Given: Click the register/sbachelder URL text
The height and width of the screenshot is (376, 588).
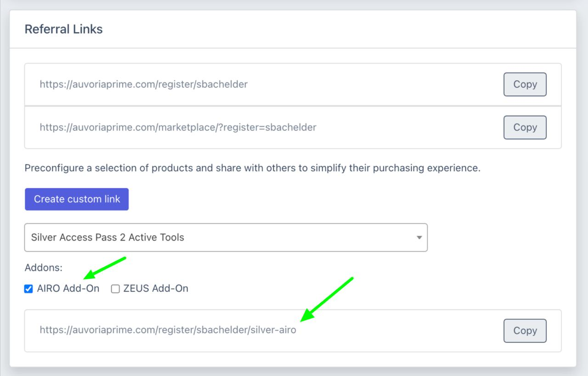Looking at the screenshot, I should [143, 84].
